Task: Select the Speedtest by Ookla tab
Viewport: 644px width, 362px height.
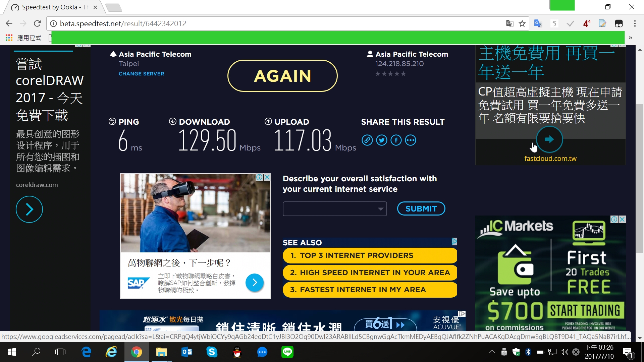Action: (54, 7)
